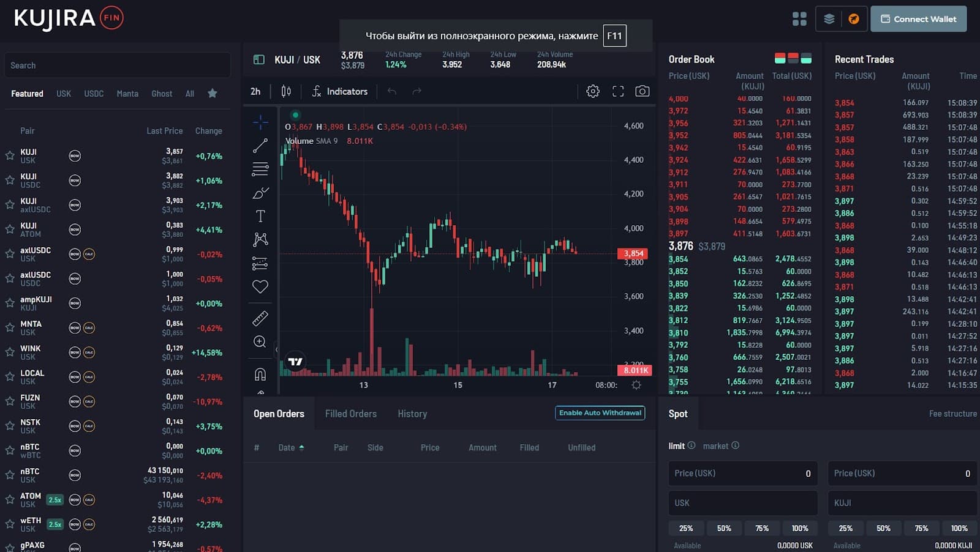Take a chart snapshot with the camera icon
Screen dimensions: 980x552
(642, 91)
